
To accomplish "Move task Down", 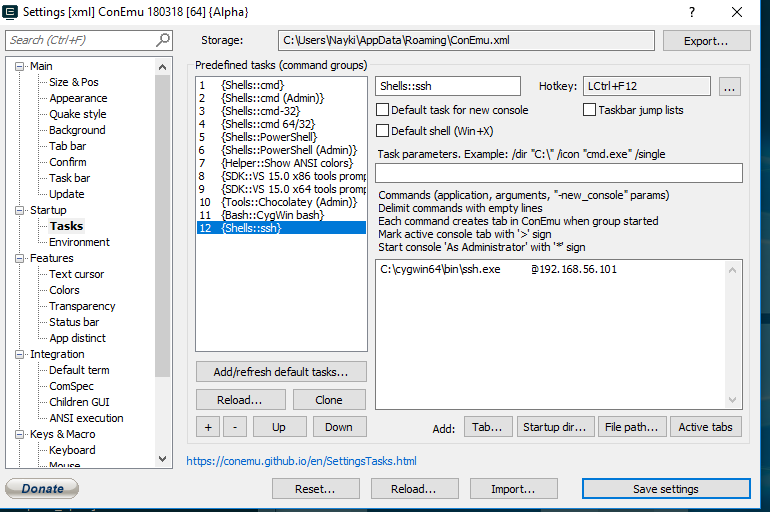I will 339,427.
